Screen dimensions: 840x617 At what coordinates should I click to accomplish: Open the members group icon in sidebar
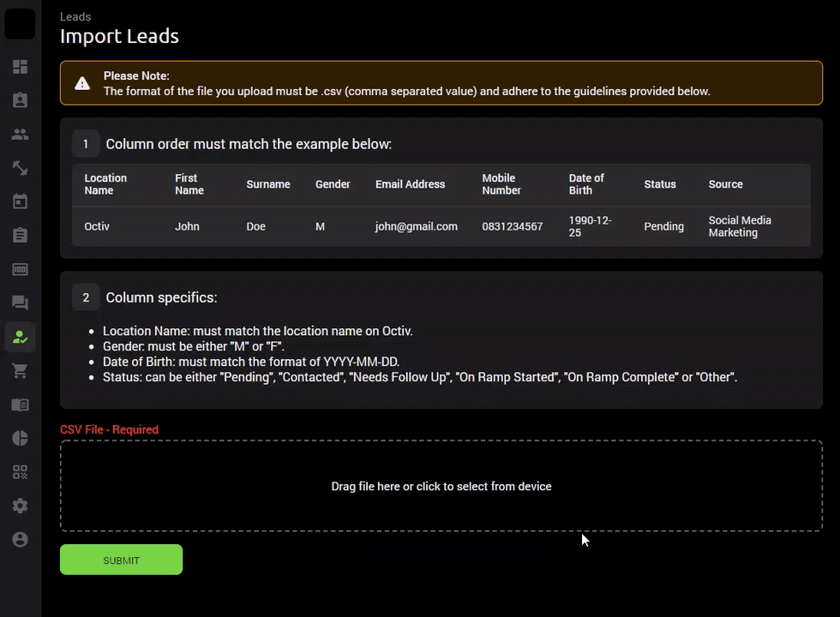coord(20,134)
